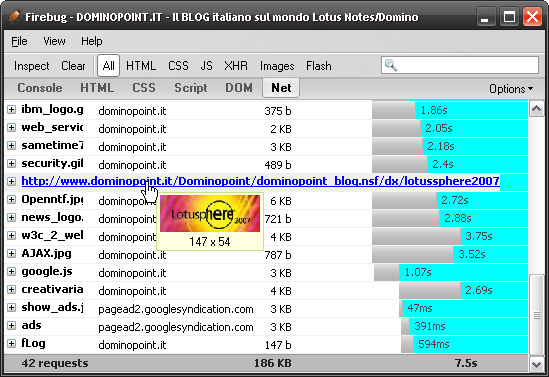This screenshot has height=377, width=549.
Task: Click the 2.4s timing for security.gif
Action: [443, 164]
